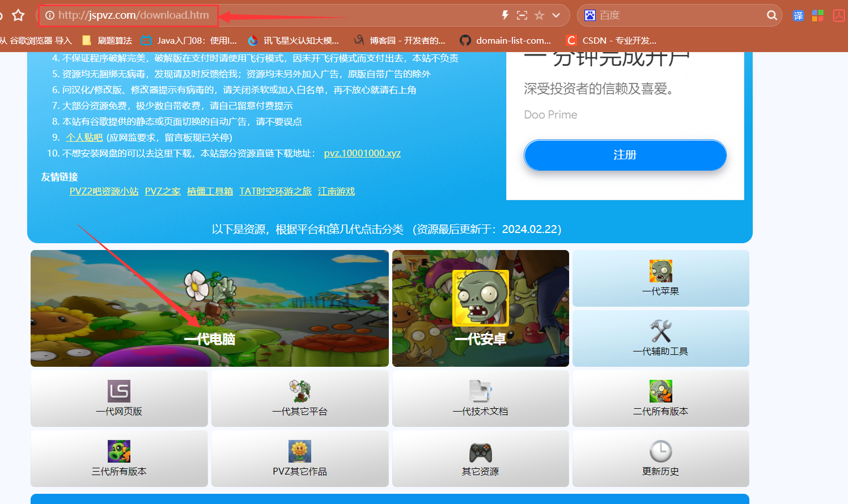Open the 一代电脑 category banner
Screen dimensions: 848x504
(x=210, y=308)
